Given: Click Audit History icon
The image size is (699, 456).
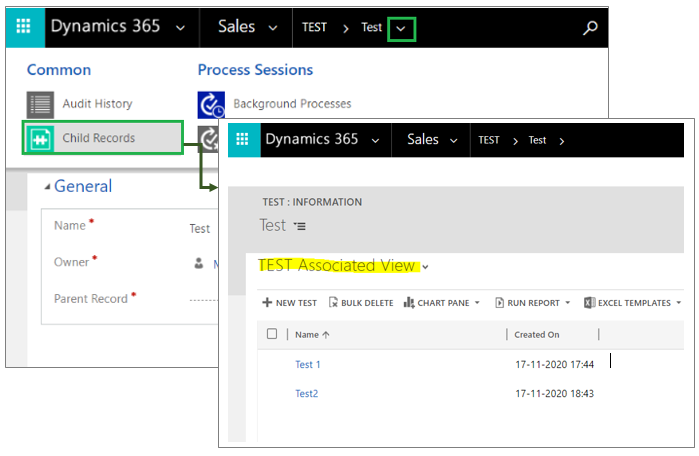Looking at the screenshot, I should click(x=40, y=104).
